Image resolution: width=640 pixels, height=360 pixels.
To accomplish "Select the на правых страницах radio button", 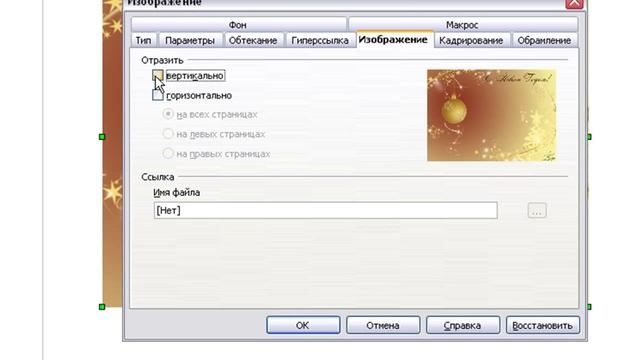I will coord(168,153).
